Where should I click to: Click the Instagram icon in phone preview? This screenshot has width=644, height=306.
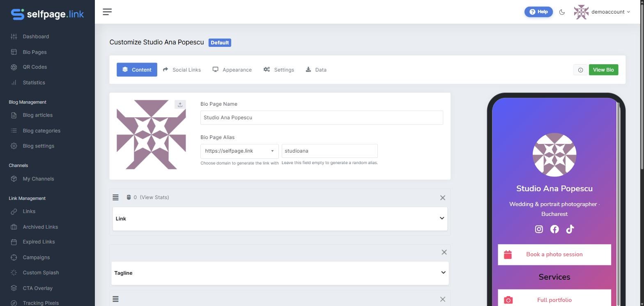539,229
